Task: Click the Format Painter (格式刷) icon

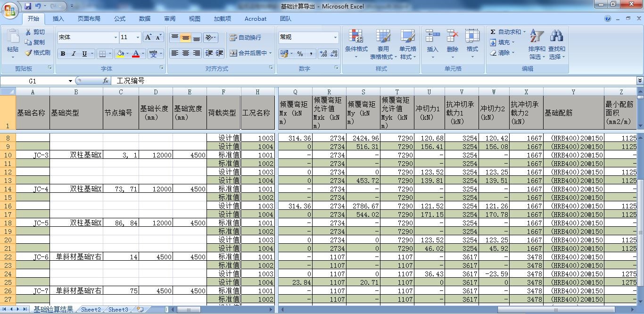Action: pos(28,53)
